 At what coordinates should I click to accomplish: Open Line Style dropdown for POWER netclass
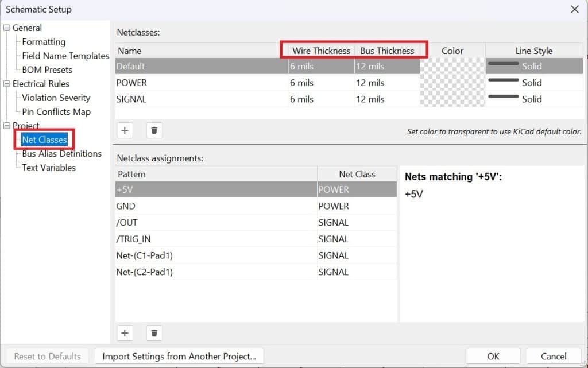(534, 83)
